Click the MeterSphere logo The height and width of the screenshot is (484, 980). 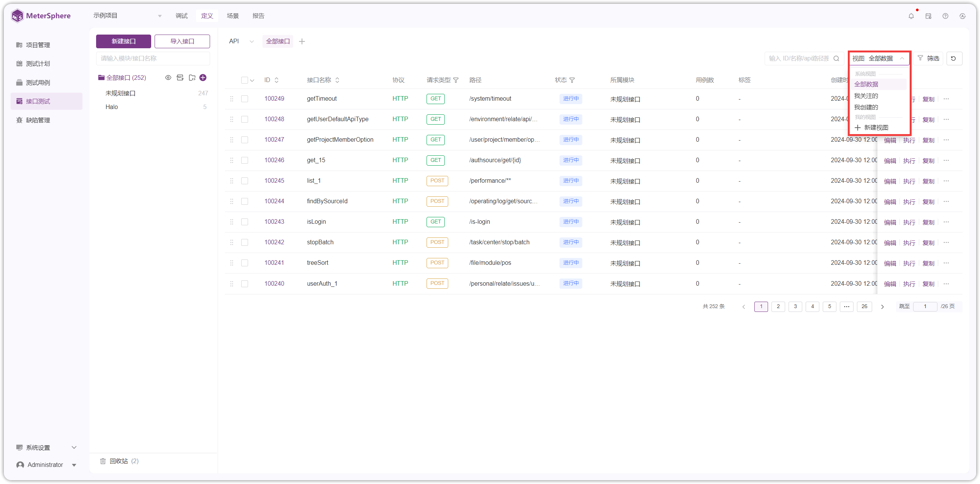click(41, 16)
